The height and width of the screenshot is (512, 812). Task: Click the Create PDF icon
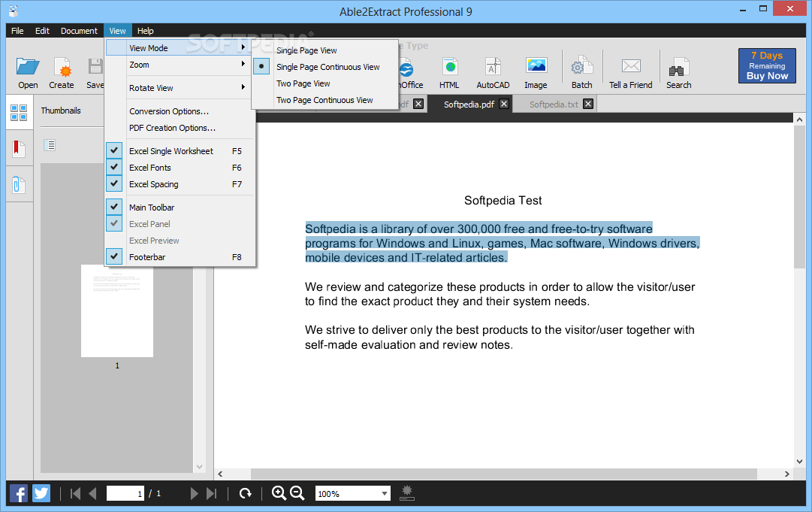tap(62, 66)
